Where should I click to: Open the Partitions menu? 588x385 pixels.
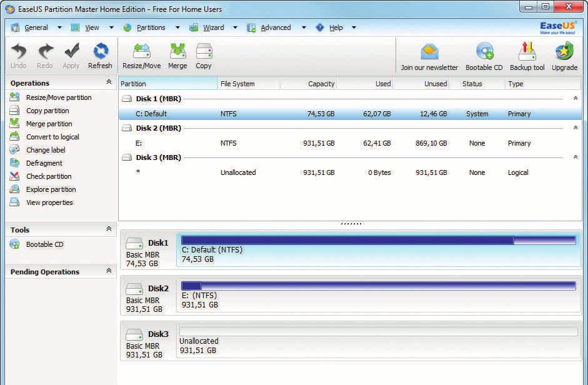point(151,27)
